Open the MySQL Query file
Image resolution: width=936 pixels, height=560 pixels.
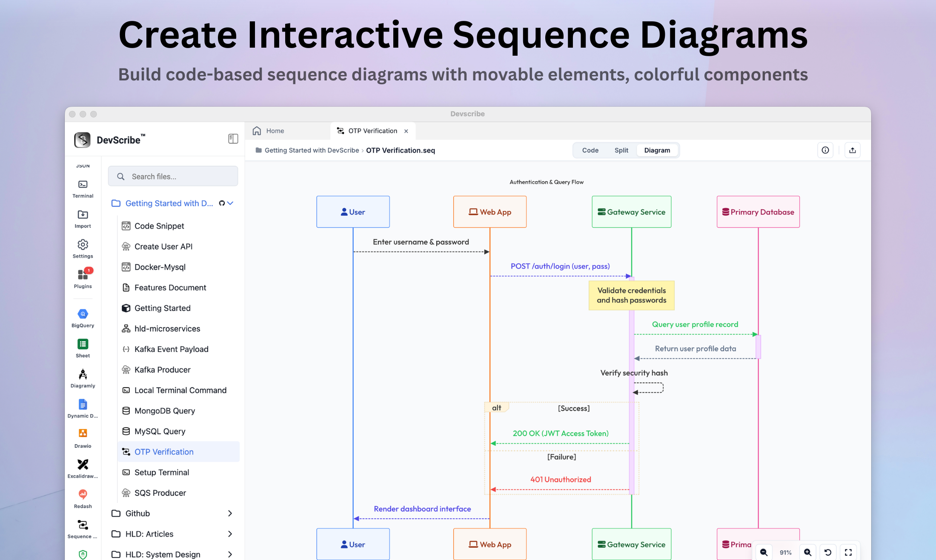tap(178, 431)
